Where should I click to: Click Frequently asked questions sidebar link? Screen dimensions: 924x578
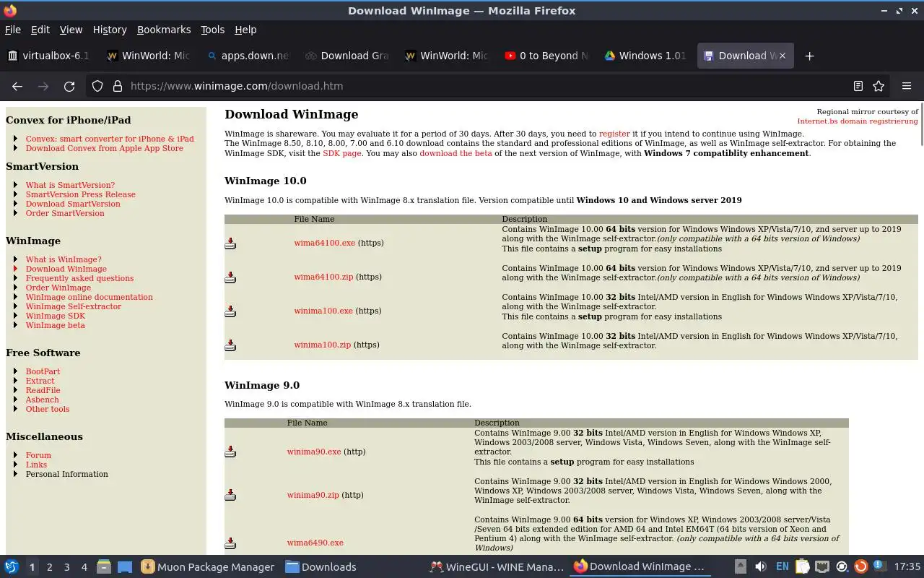click(x=79, y=278)
